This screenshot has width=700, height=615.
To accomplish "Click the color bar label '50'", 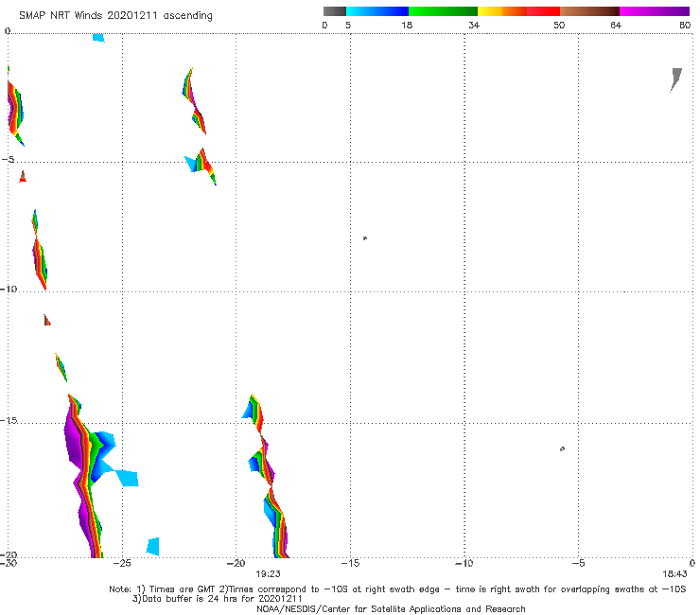I will (559, 25).
